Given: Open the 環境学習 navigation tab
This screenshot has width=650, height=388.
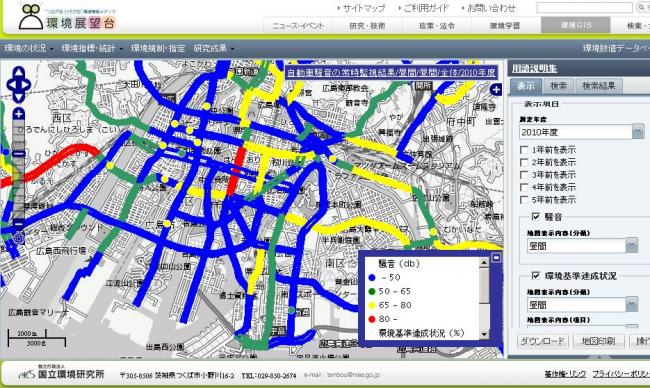Looking at the screenshot, I should (505, 26).
